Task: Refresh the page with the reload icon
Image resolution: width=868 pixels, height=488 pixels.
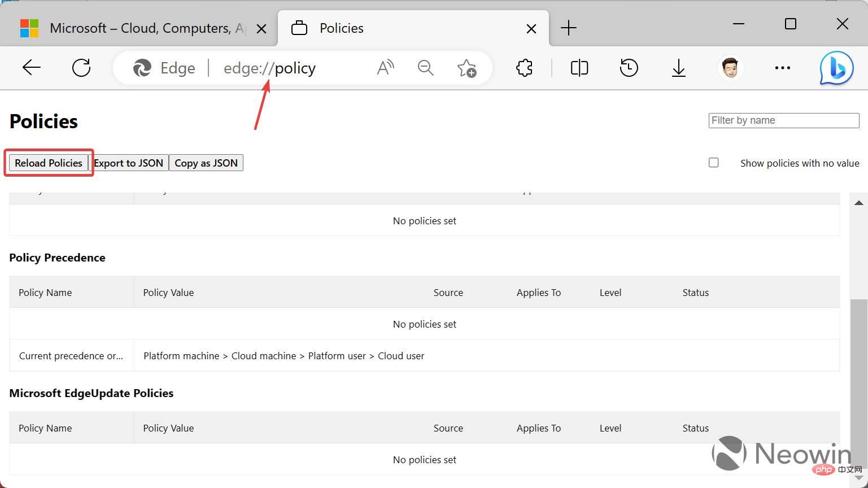Action: pyautogui.click(x=81, y=68)
